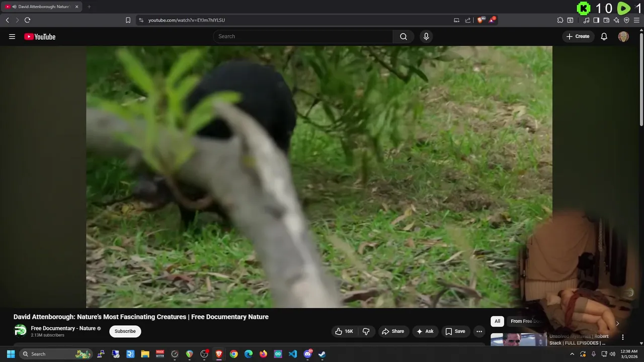Subscribe to Free Documentary - Nature
Viewport: 644px width, 362px height.
(125, 331)
